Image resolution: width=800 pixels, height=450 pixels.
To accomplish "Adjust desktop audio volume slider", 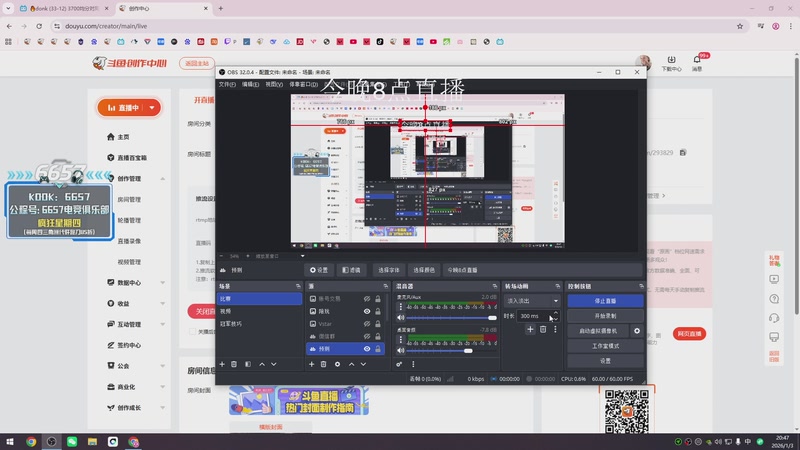I will point(452,351).
